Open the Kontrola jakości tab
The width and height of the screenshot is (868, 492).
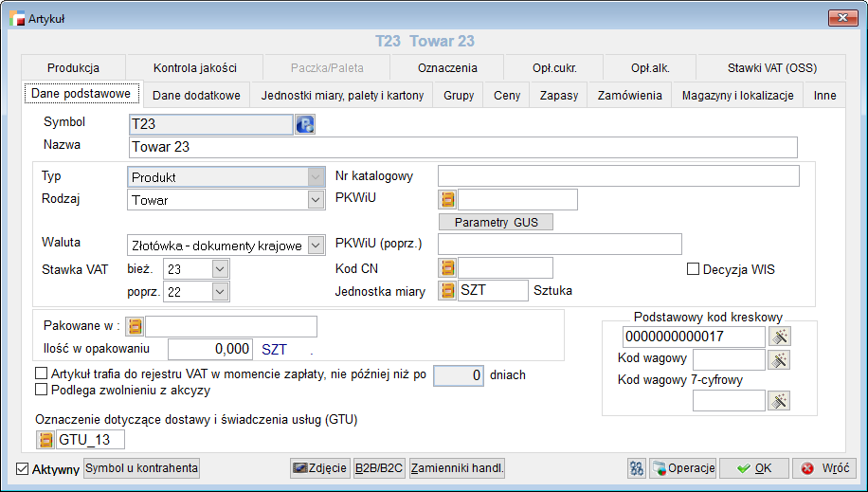click(194, 68)
